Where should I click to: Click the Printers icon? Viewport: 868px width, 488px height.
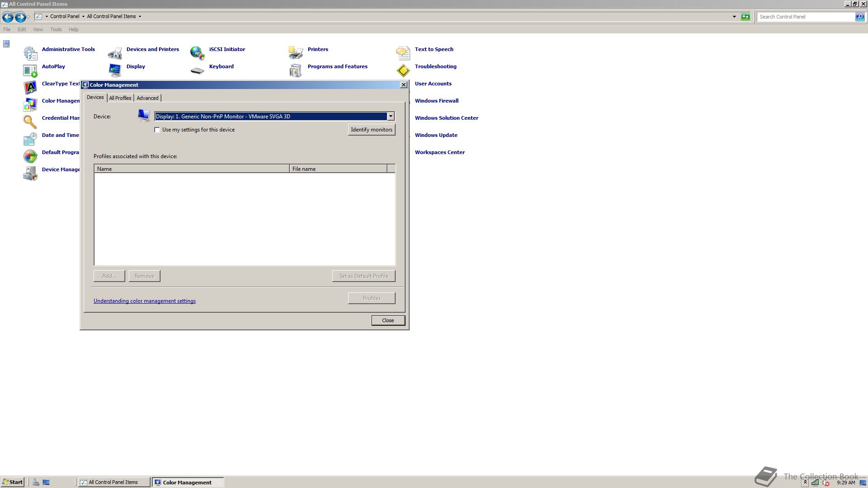point(296,53)
